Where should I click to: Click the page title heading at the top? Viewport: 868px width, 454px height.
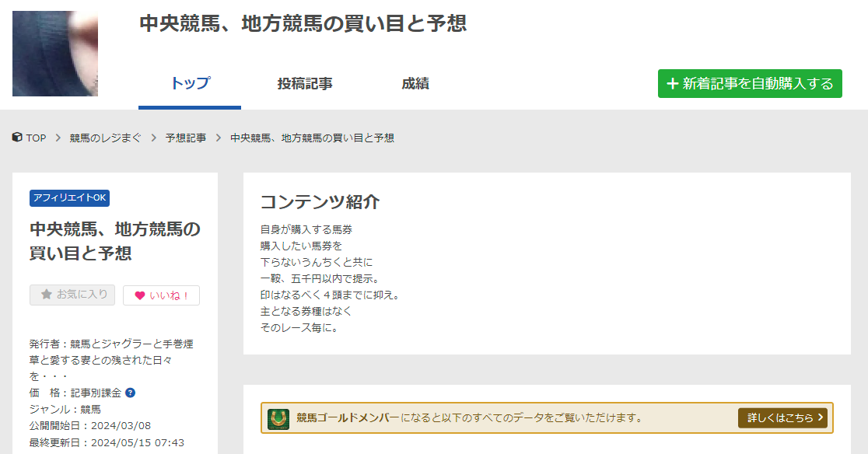303,23
